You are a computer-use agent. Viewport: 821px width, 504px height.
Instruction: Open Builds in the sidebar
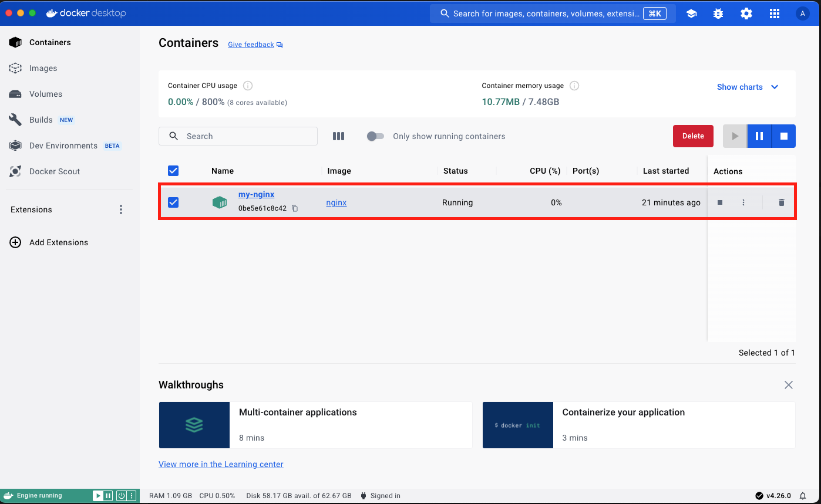pos(41,120)
